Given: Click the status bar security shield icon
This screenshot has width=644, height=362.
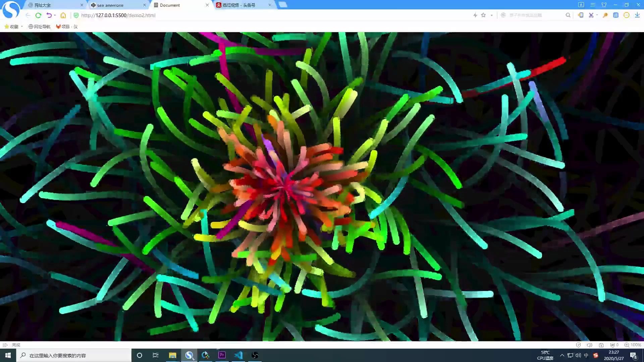Looking at the screenshot, I should click(x=578, y=345).
